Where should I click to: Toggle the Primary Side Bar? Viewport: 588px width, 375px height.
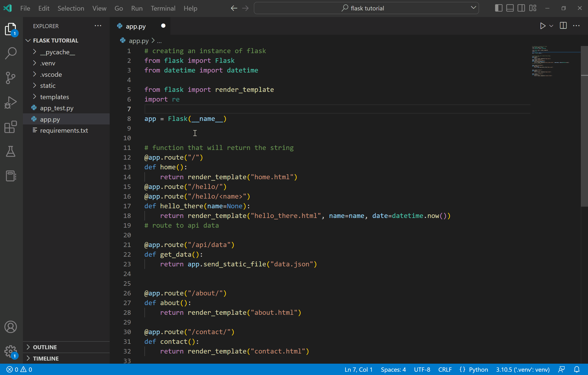[498, 8]
